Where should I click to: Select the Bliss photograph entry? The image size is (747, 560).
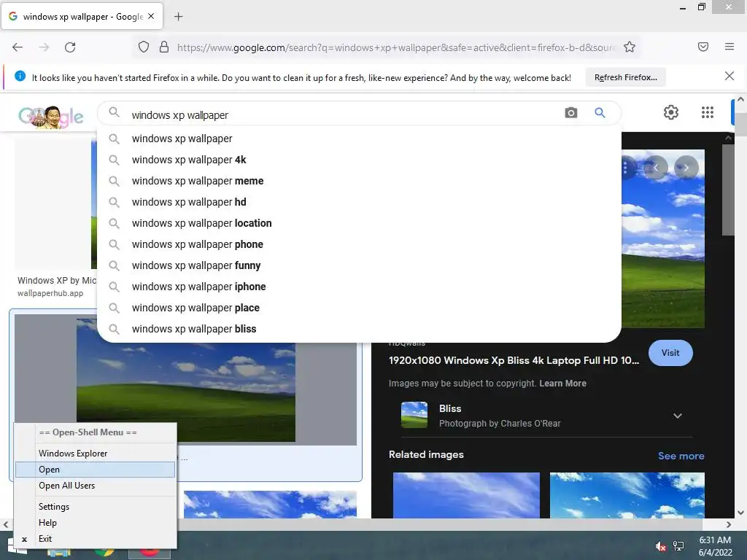click(x=546, y=415)
